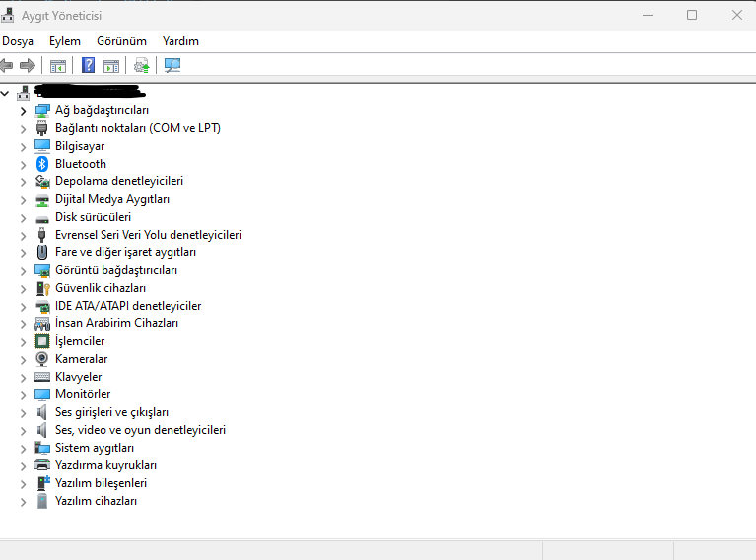Click the Klavyeler keyboard icon
The image size is (756, 560).
click(42, 377)
